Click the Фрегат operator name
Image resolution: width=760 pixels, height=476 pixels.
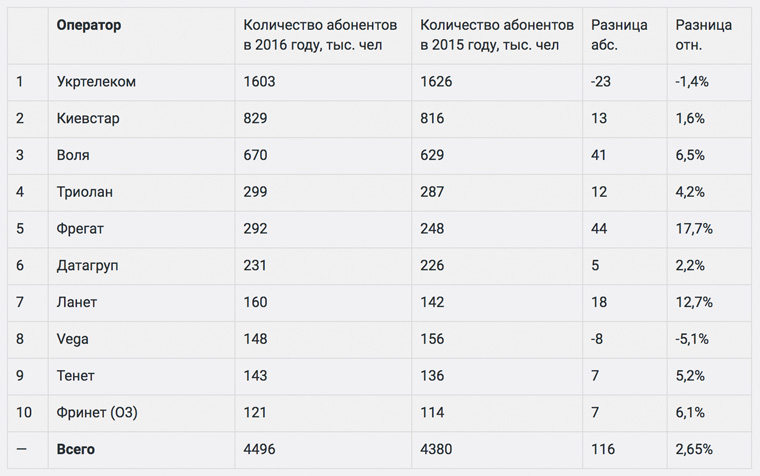point(81,229)
